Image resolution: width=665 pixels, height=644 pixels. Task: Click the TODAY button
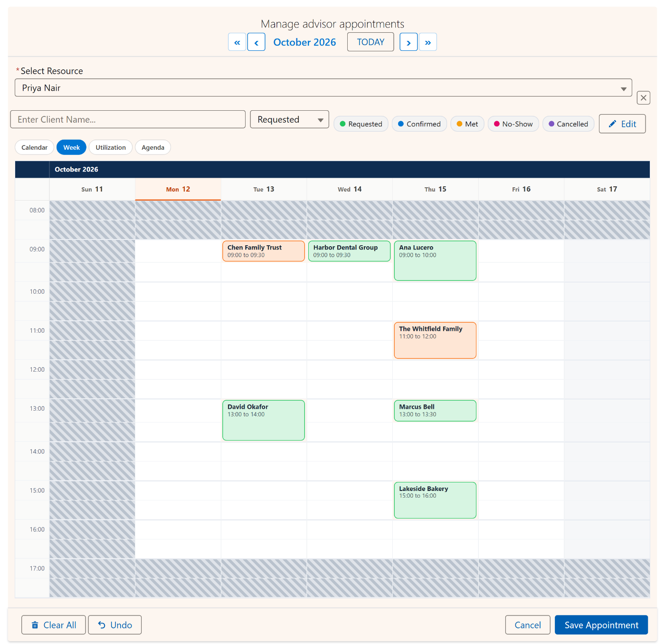pyautogui.click(x=370, y=42)
